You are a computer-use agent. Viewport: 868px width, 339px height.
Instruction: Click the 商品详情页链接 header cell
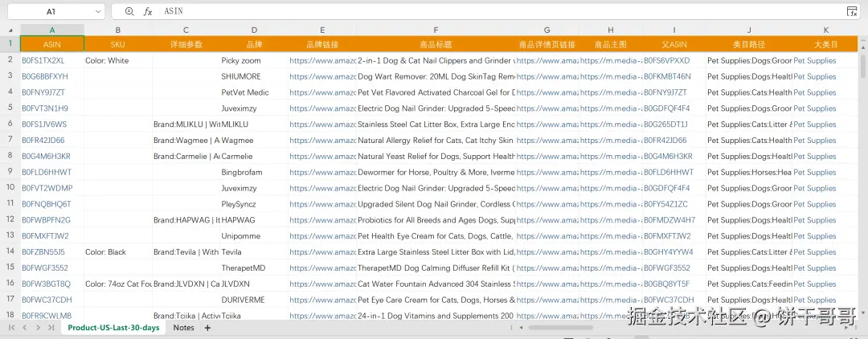point(547,44)
